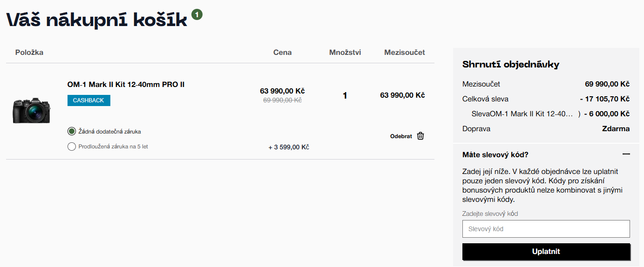Select the 5-year extended warranty radio button
This screenshot has height=267, width=644.
click(72, 147)
